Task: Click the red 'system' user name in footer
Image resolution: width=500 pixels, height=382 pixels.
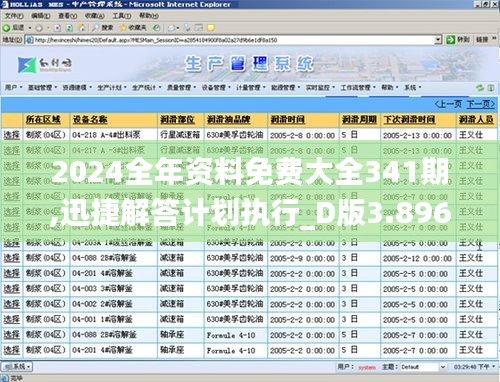Action: pyautogui.click(x=367, y=367)
